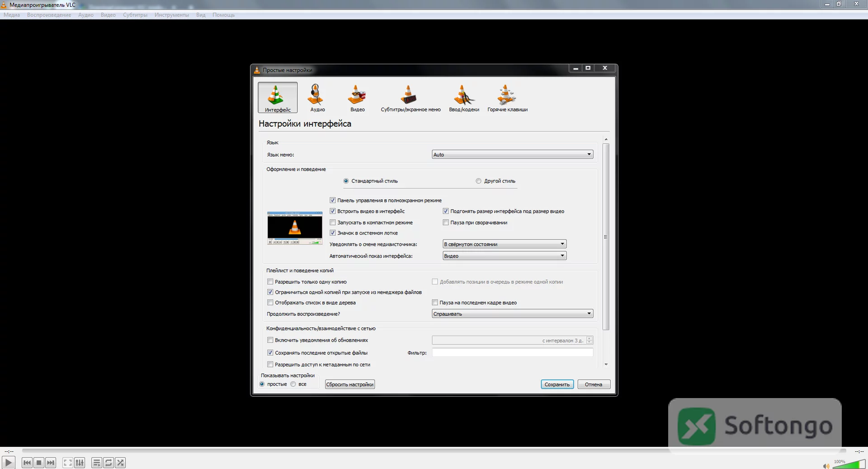Image resolution: width=868 pixels, height=469 pixels.
Task: Open the Интерфейс settings category
Action: pyautogui.click(x=278, y=98)
